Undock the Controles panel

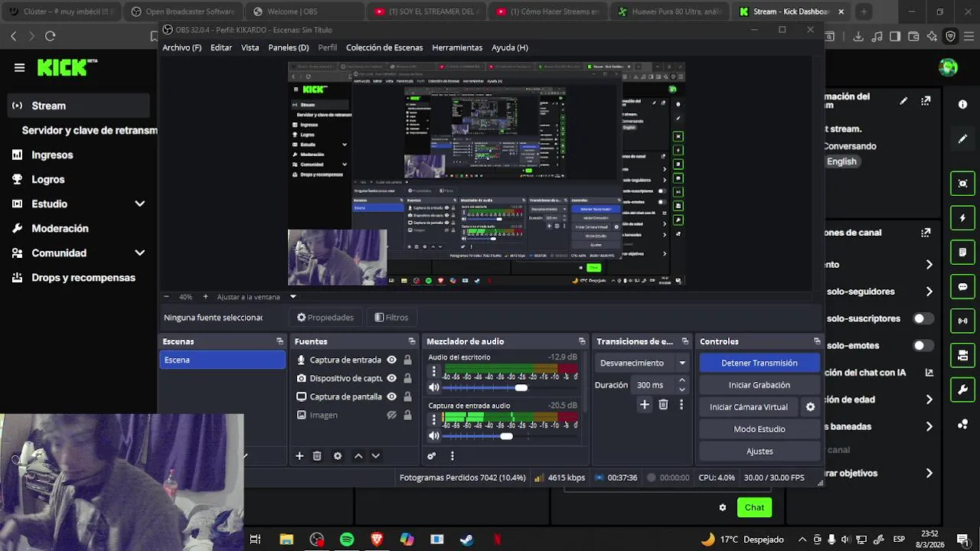[x=817, y=341]
